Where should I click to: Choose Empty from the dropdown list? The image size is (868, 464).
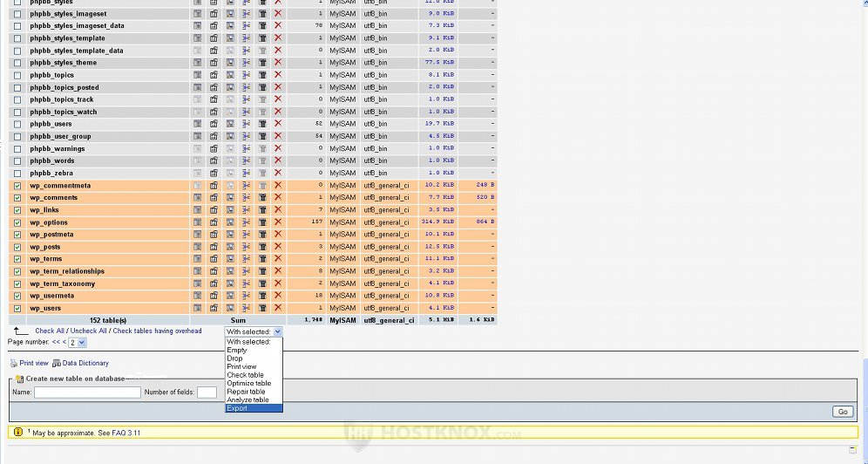click(x=254, y=350)
